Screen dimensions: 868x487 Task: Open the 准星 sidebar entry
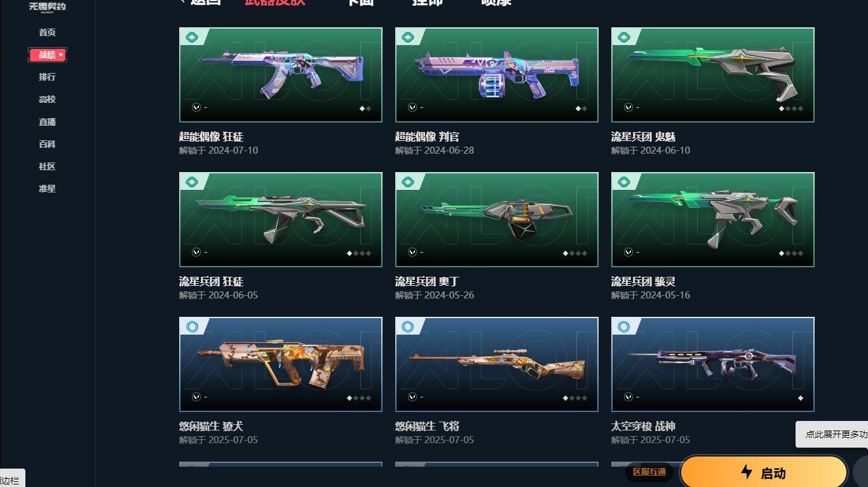tap(47, 189)
